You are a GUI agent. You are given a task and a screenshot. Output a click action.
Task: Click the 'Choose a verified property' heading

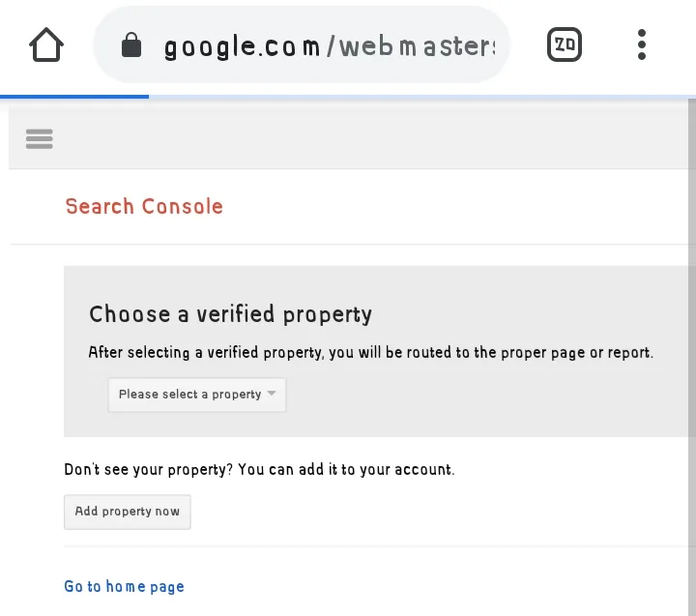click(x=230, y=314)
